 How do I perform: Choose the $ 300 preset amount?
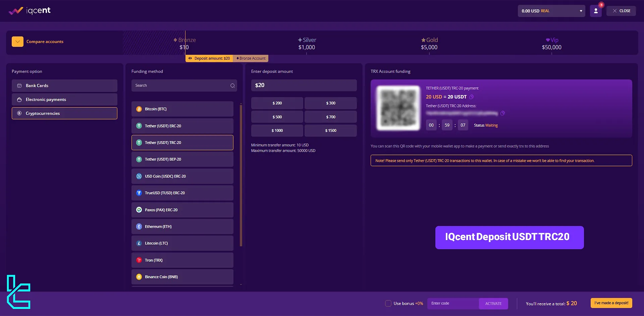click(x=331, y=103)
